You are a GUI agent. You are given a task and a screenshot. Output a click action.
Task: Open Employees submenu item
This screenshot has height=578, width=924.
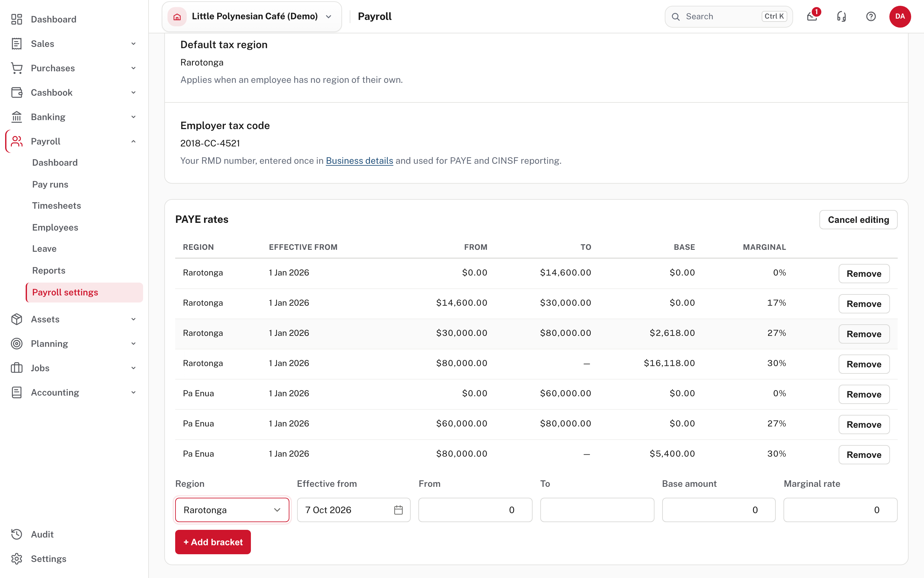click(x=55, y=227)
